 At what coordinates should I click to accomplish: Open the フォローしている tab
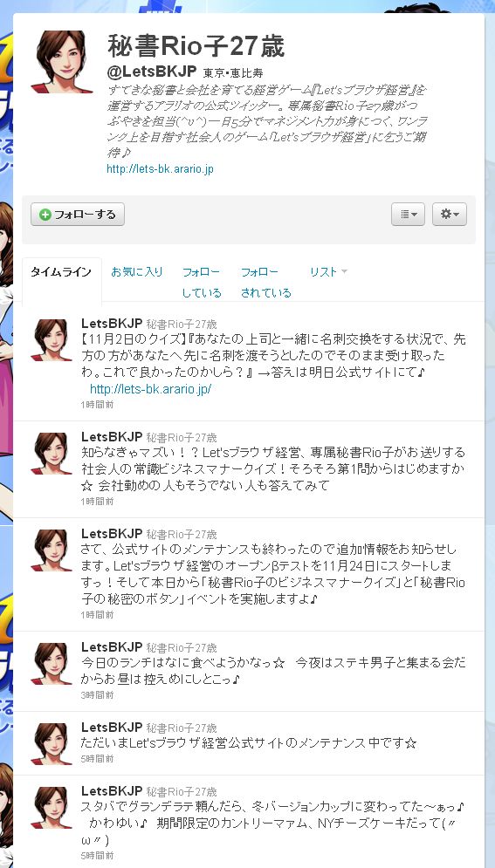pyautogui.click(x=202, y=283)
